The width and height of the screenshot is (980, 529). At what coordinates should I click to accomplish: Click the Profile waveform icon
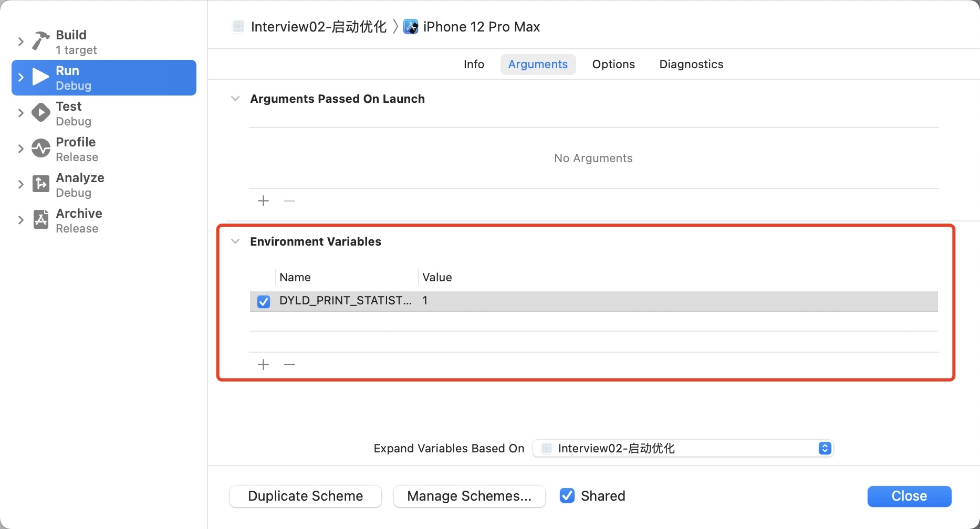[x=41, y=149]
